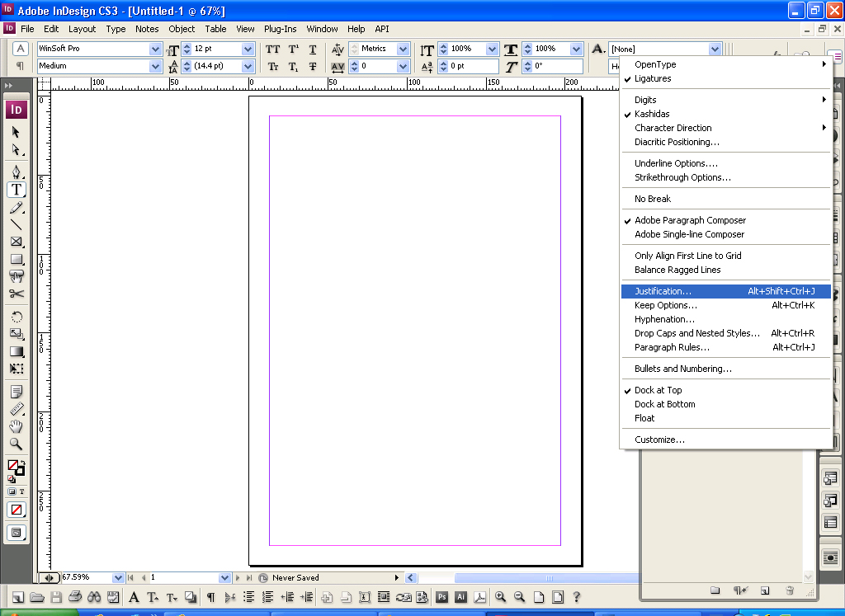The image size is (845, 616).
Task: Open the Layout menu
Action: [82, 29]
